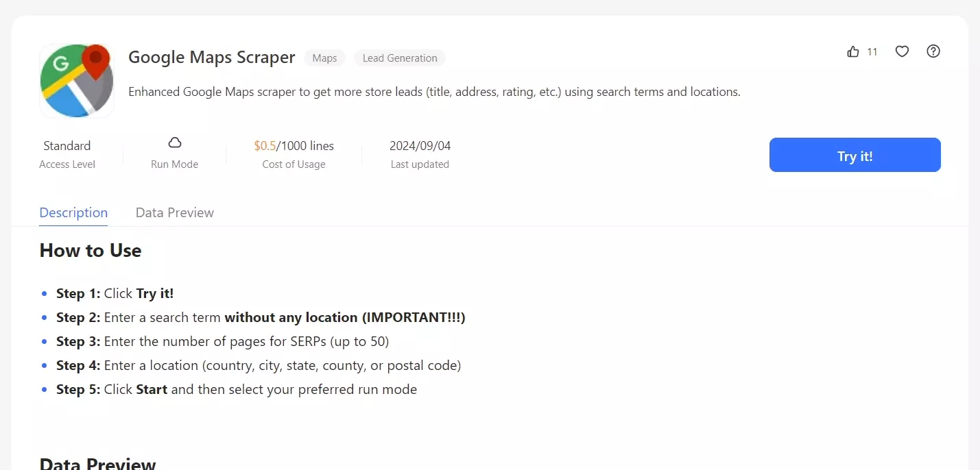
Task: Click the $0.5/1000 lines cost link
Action: pyautogui.click(x=294, y=145)
